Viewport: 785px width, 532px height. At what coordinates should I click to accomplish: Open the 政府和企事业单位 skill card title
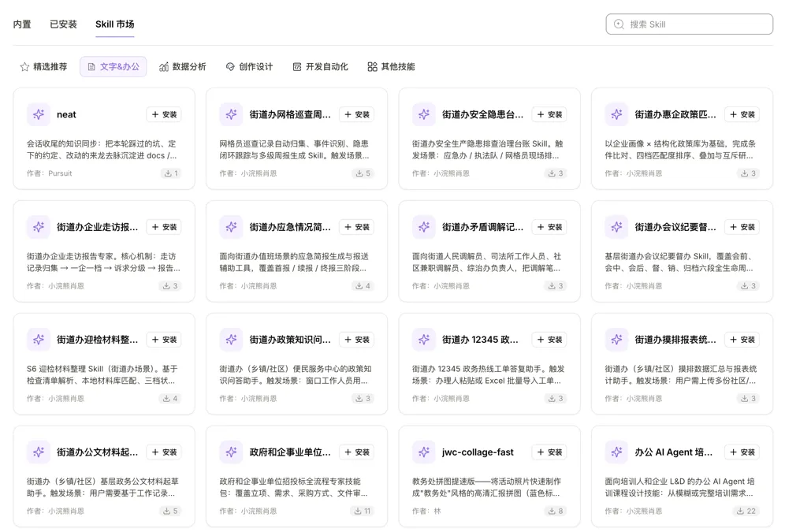tap(290, 452)
